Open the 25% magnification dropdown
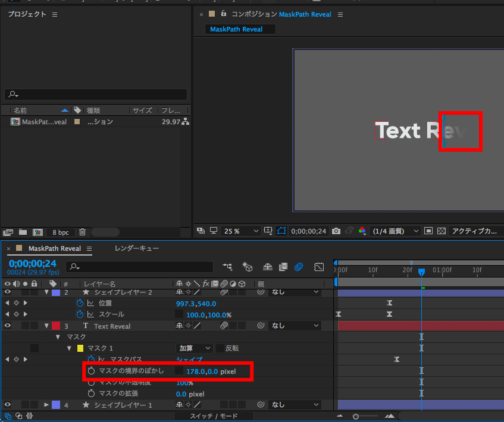504x422 pixels. [241, 231]
